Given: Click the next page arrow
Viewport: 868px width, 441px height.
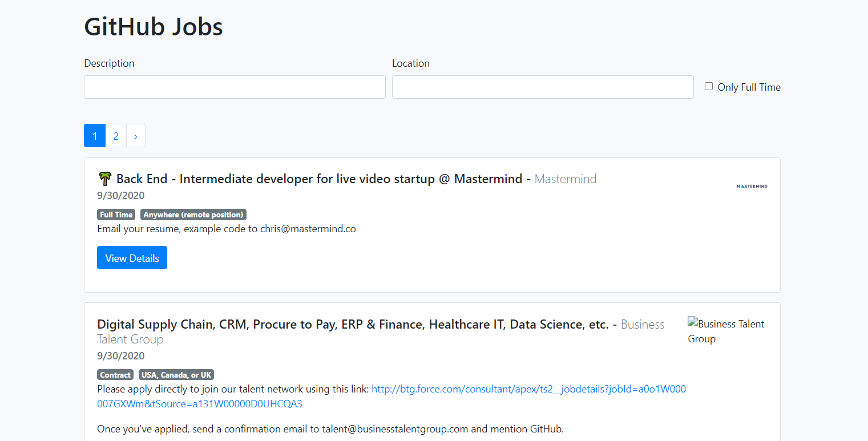Looking at the screenshot, I should click(x=136, y=136).
